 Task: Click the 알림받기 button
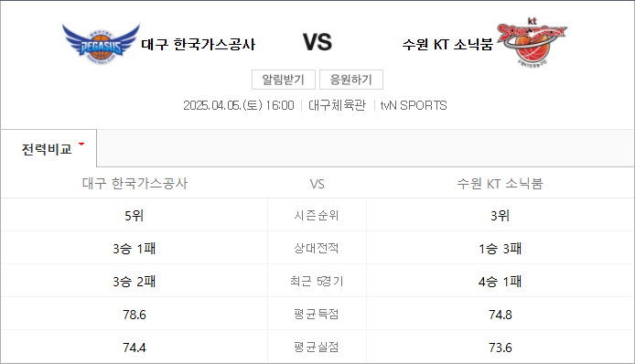coord(284,80)
